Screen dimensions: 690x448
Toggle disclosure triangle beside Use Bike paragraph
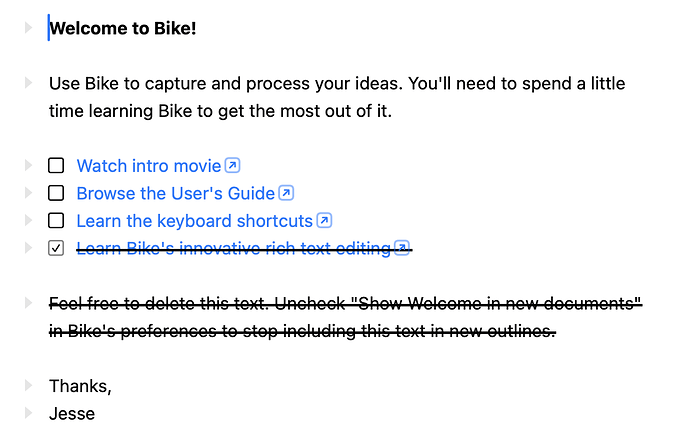[x=29, y=83]
